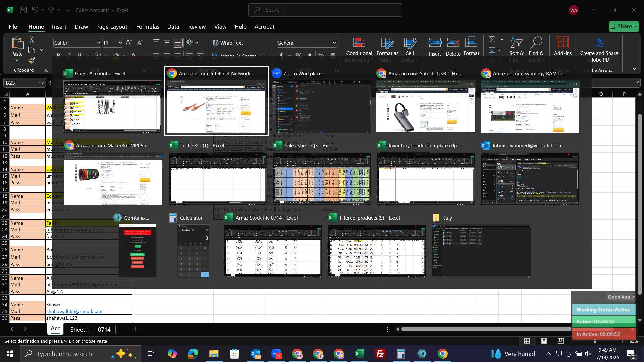
Task: Open the 0714 worksheet tab
Action: (104, 329)
